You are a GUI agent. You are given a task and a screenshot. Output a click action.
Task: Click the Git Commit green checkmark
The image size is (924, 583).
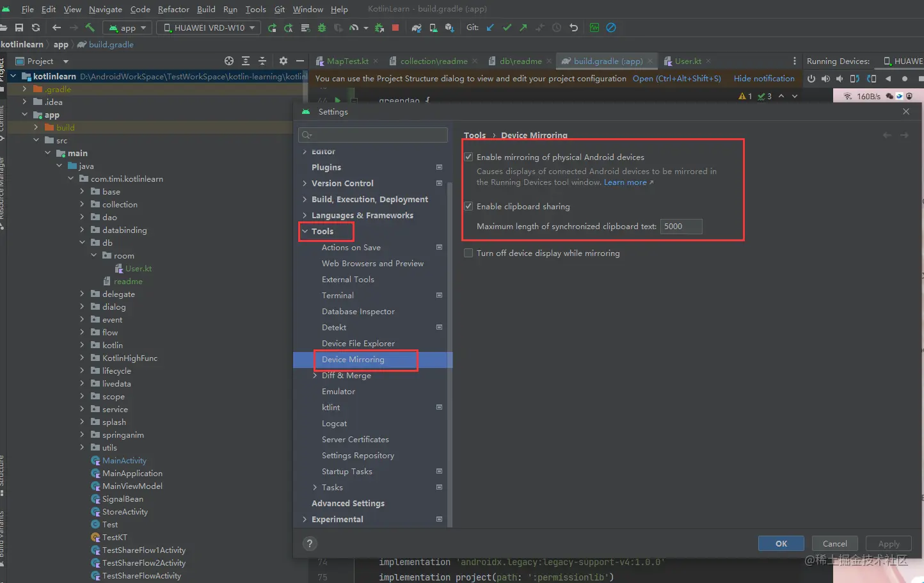(x=507, y=28)
